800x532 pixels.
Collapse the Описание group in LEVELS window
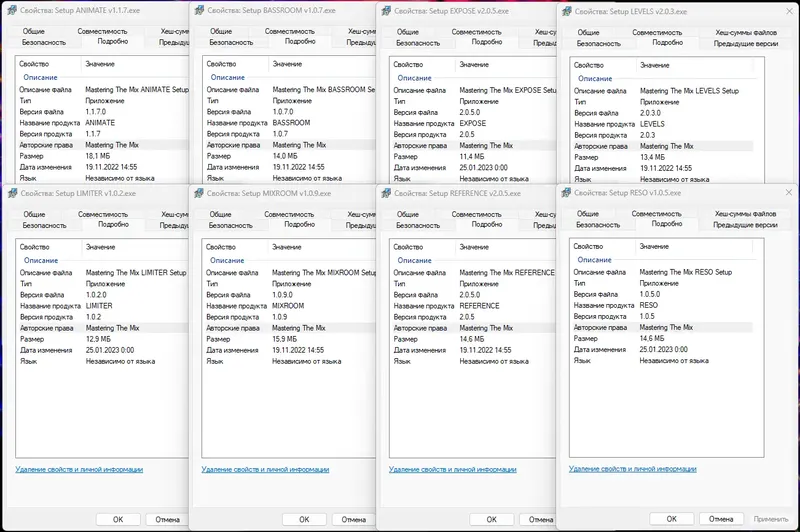(x=595, y=79)
